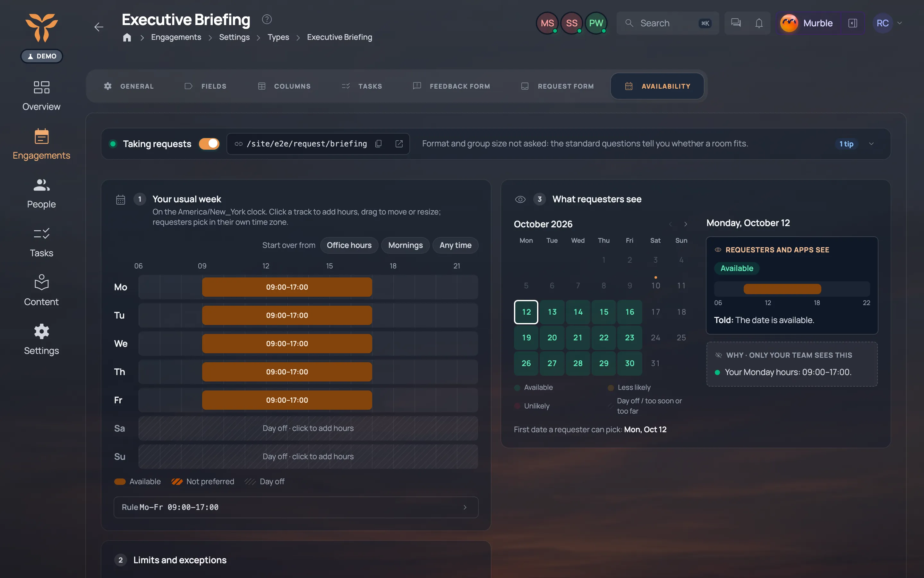Click the /site/e2e/request/briefing link text
This screenshot has width=924, height=578.
[307, 144]
